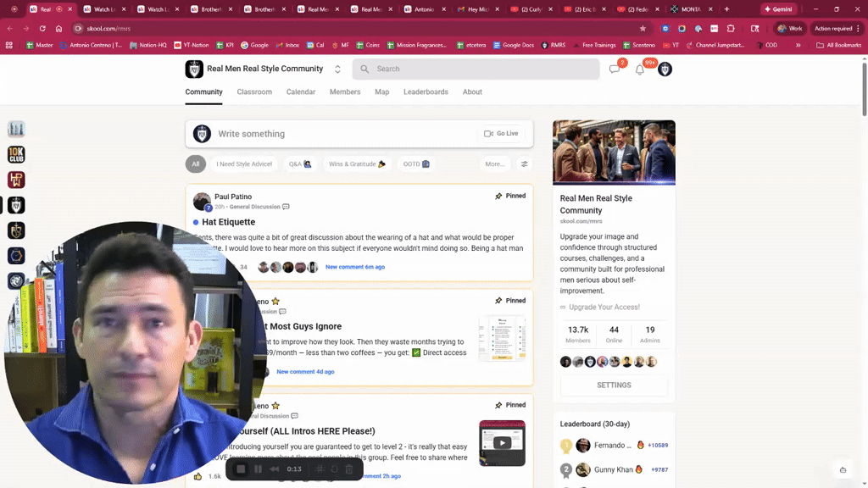Expand the community switcher arrows
This screenshot has height=488, width=868.
pos(337,69)
